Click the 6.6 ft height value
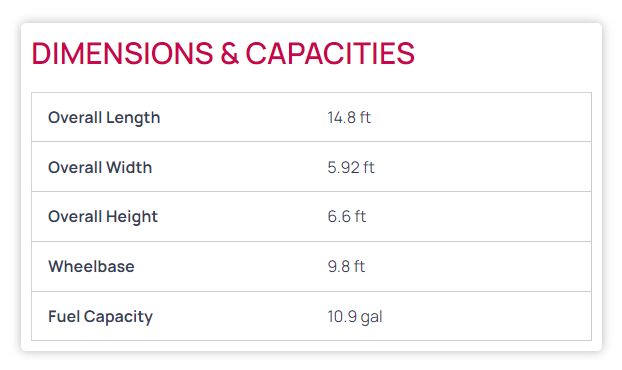 347,217
